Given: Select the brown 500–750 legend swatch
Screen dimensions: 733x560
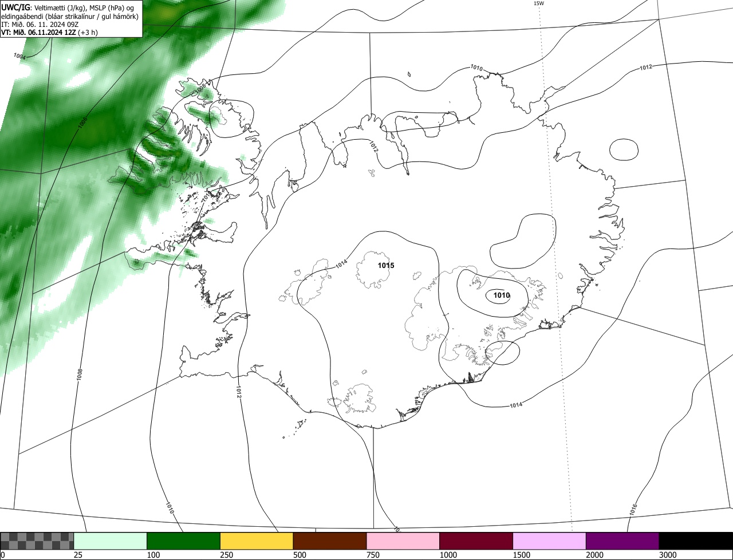Looking at the screenshot, I should [330, 541].
